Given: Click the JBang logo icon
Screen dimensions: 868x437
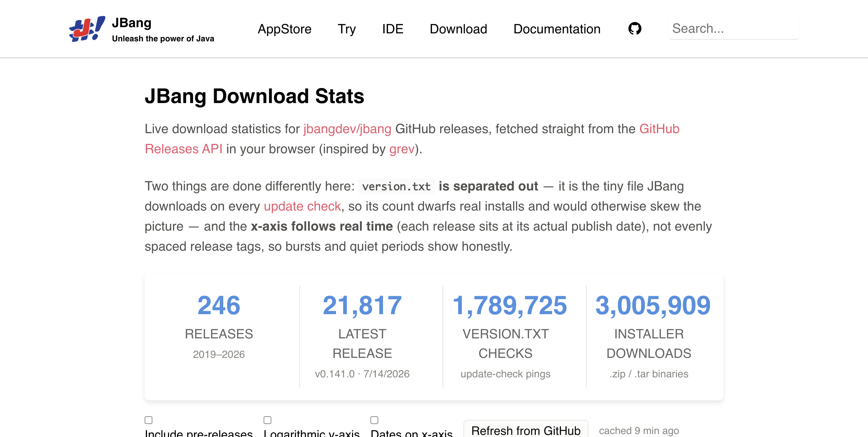Looking at the screenshot, I should [87, 29].
